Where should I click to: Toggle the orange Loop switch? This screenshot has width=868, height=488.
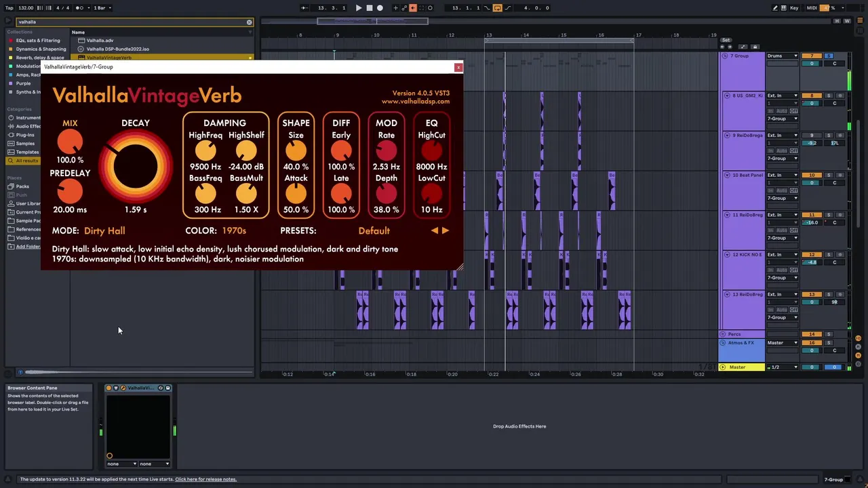pos(497,8)
